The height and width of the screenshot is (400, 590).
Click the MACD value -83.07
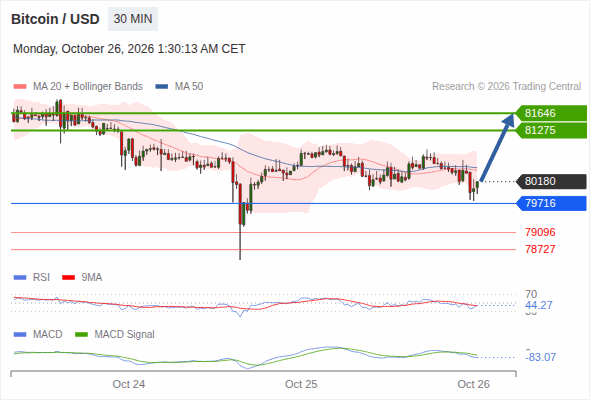click(x=540, y=357)
